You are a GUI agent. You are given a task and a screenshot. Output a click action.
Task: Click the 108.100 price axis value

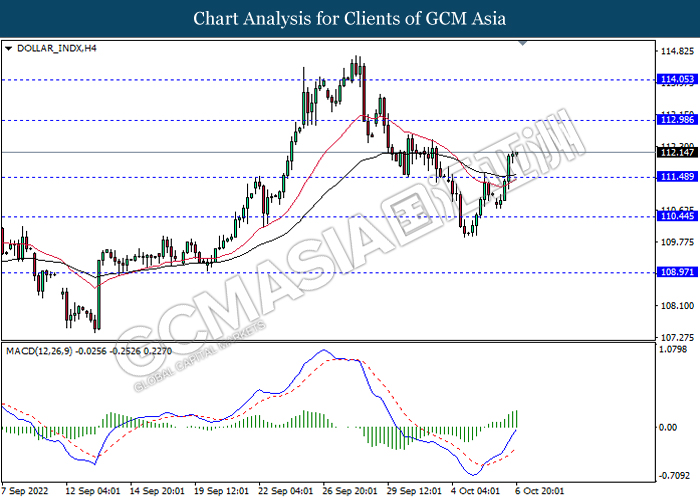click(677, 306)
